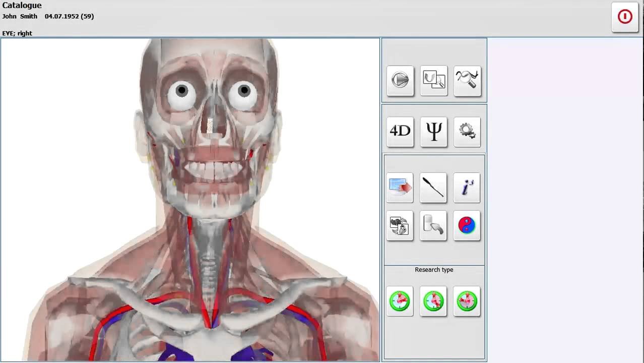Open the yin-yang icon
This screenshot has width=644, height=363.
tap(467, 225)
